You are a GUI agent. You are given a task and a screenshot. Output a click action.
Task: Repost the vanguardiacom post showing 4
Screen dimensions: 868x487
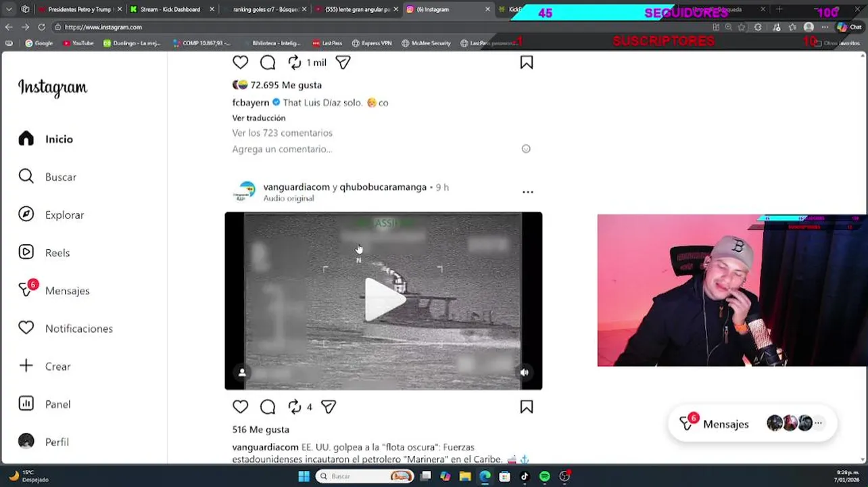coord(295,407)
